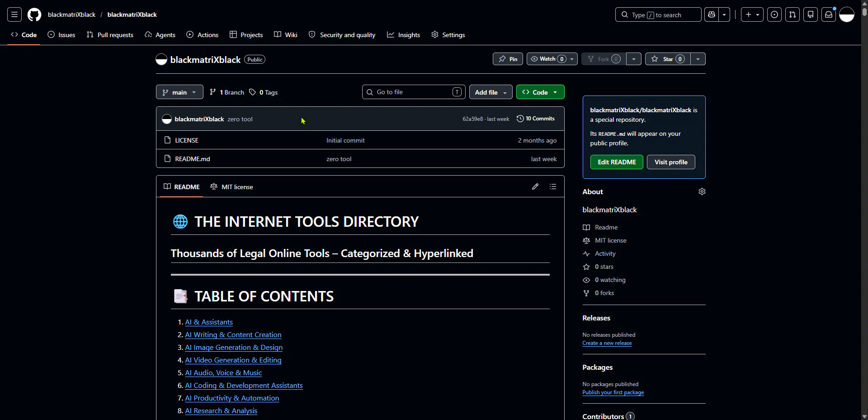This screenshot has height=420, width=868.
Task: Open the Actions tab
Action: tap(203, 35)
